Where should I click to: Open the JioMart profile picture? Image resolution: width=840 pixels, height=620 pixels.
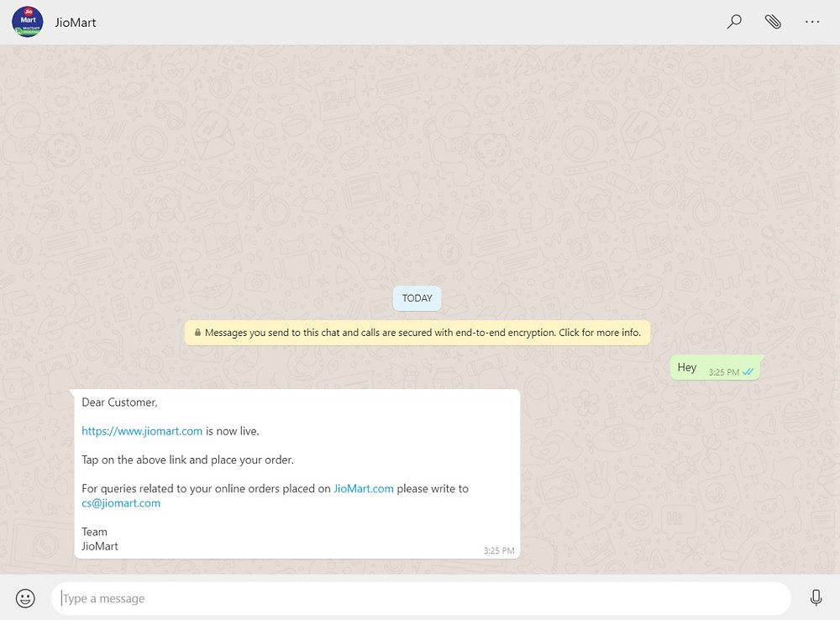pos(28,22)
